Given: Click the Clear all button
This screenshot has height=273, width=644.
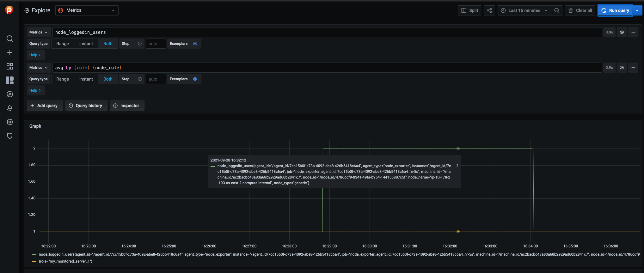Looking at the screenshot, I should coord(580,10).
